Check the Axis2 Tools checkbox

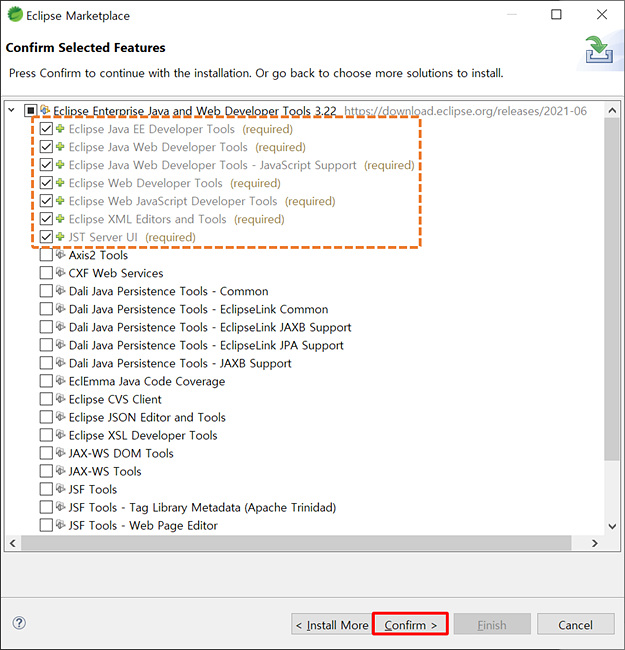(46, 255)
